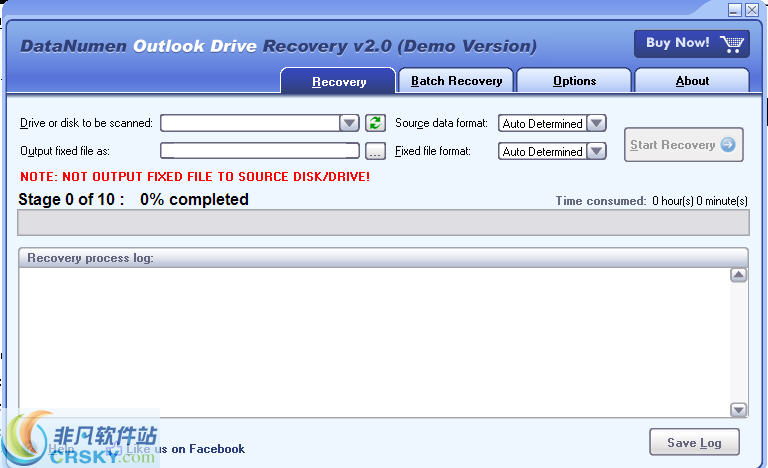The image size is (768, 468).
Task: Click the Output fixed file as input field
Action: pyautogui.click(x=260, y=151)
